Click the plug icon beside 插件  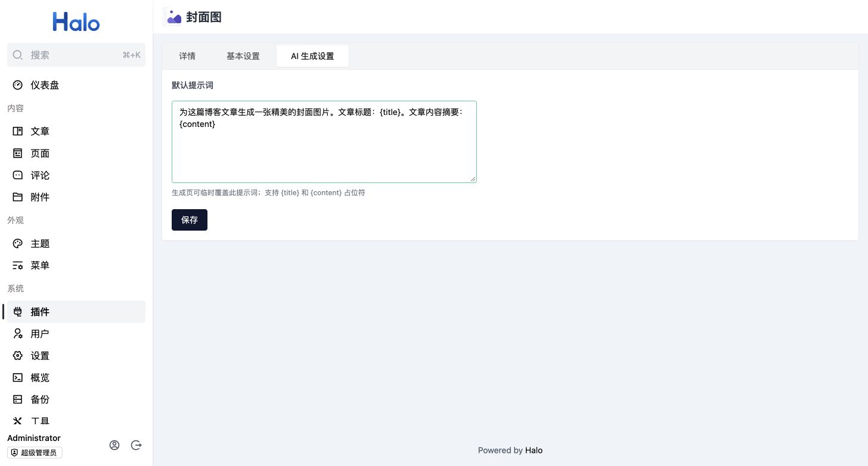point(18,312)
